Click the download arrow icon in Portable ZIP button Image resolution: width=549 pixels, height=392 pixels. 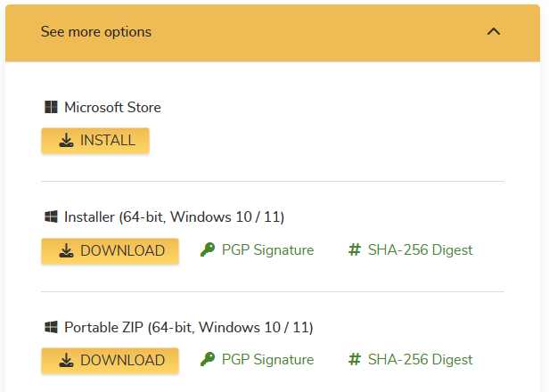(x=67, y=361)
